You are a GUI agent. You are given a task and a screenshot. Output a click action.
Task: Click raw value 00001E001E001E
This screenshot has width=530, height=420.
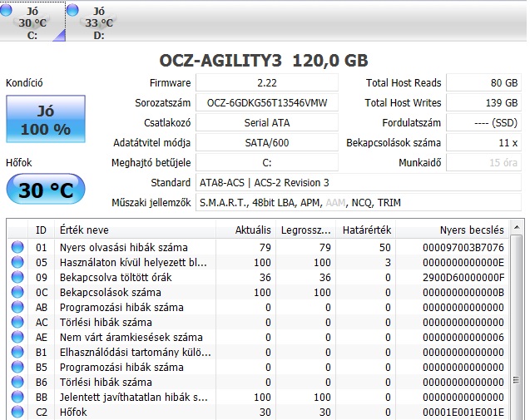tap(463, 412)
